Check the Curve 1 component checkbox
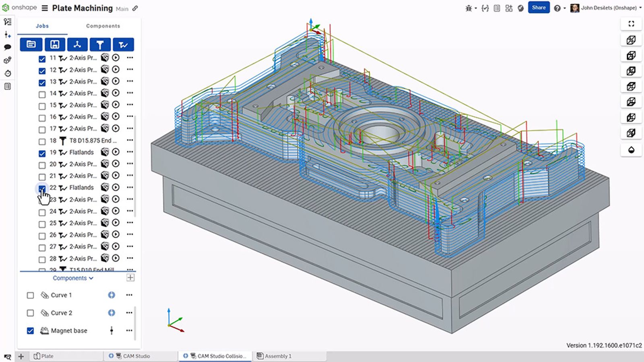Viewport: 644px width, 362px height. [x=30, y=295]
